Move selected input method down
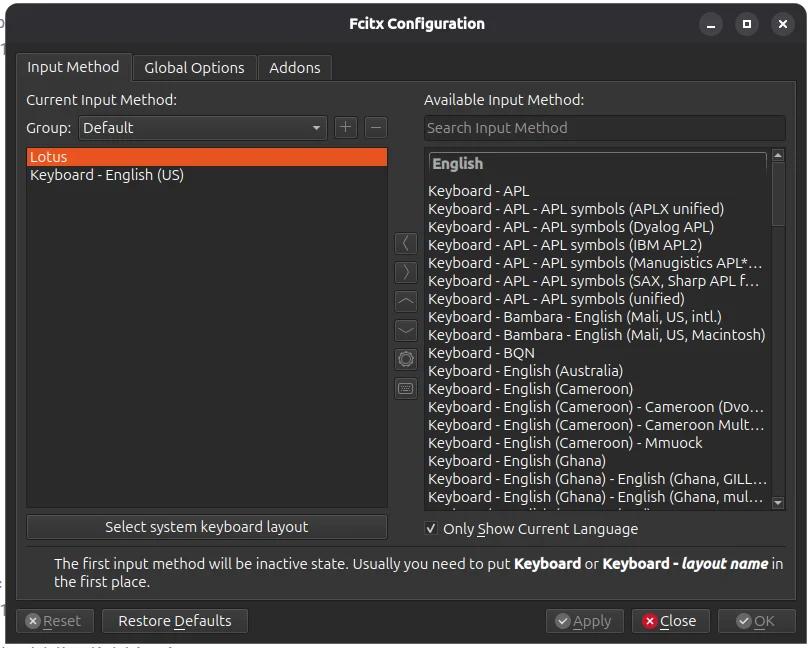Image resolution: width=810 pixels, height=648 pixels. [406, 330]
